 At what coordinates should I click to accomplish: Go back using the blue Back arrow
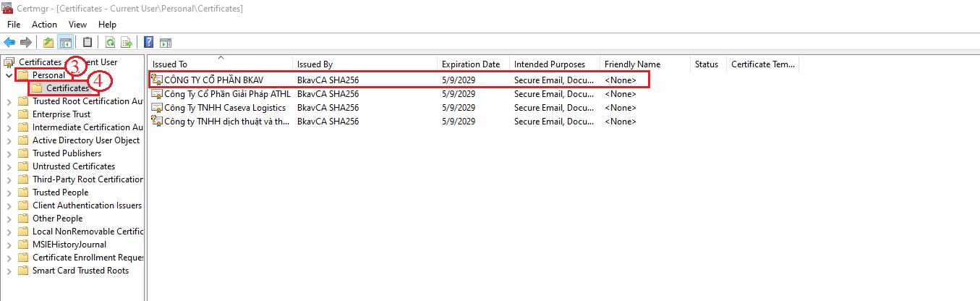pos(9,42)
